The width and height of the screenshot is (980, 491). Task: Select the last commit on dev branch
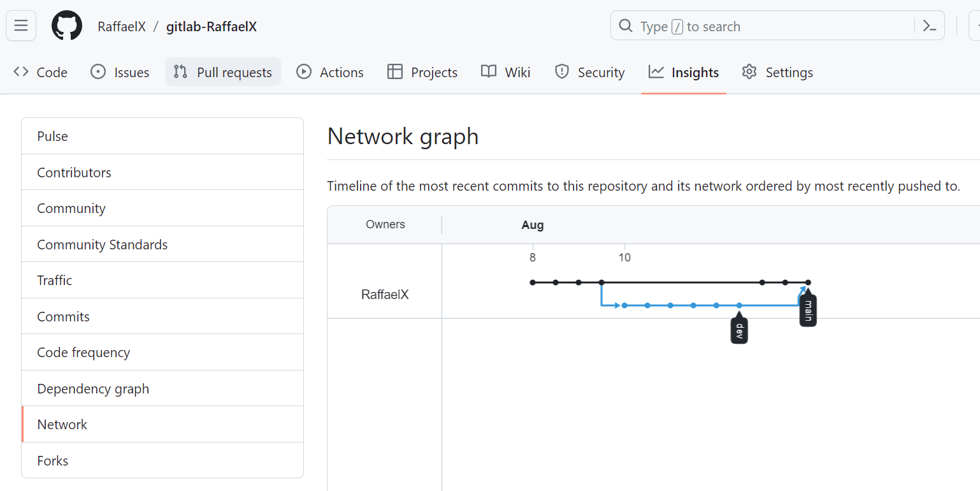point(739,305)
